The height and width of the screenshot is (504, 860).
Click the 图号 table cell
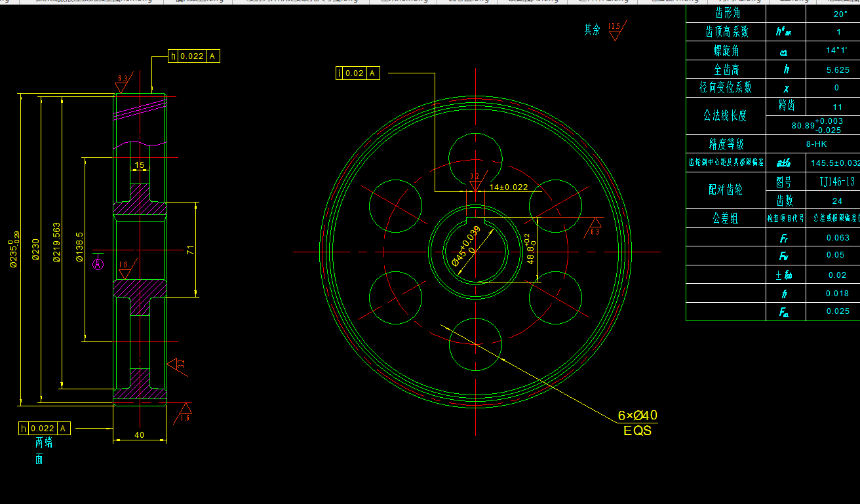(x=786, y=182)
